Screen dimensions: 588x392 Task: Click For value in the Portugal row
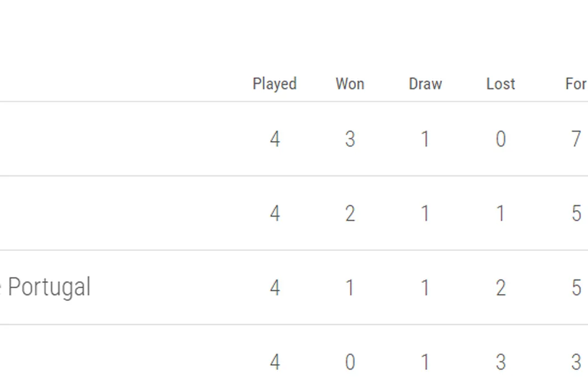pos(576,288)
